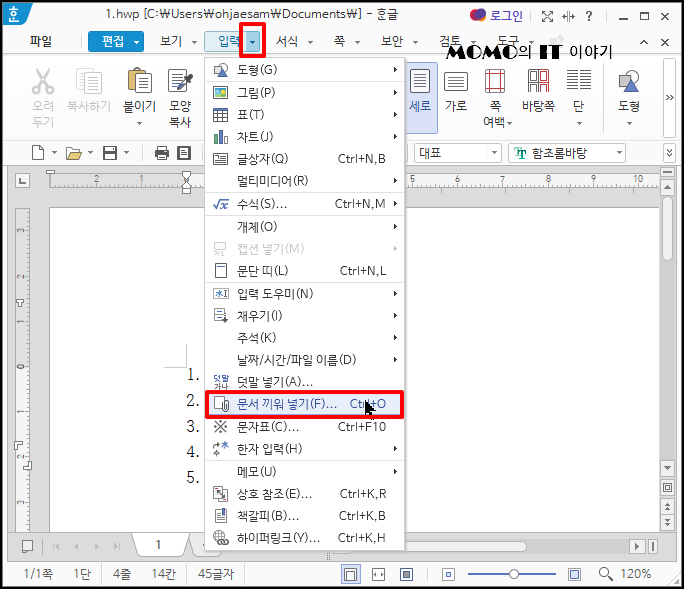Toggle fit-width view icon in status bar
Viewport: 684px width, 589px height.
point(378,574)
